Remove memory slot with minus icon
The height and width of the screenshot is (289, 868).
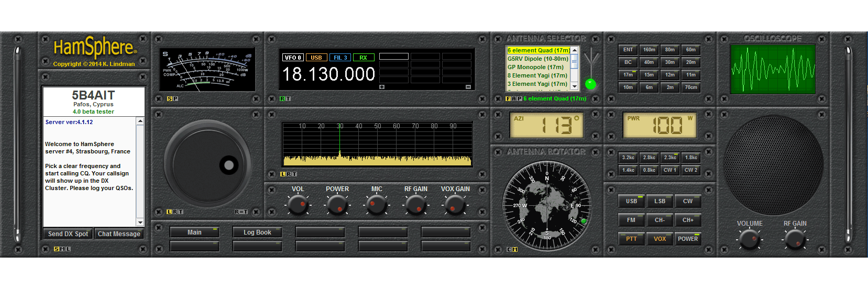click(x=468, y=87)
